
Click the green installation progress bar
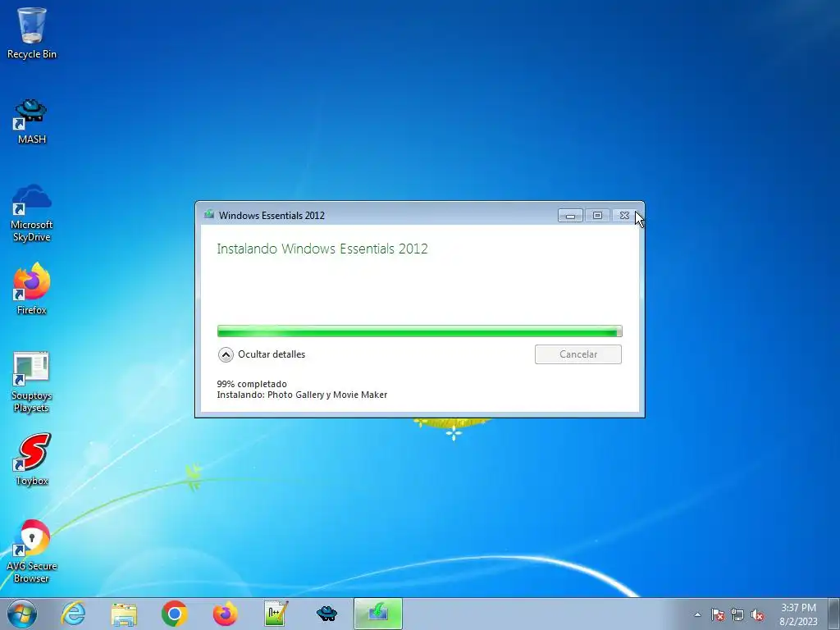(419, 331)
